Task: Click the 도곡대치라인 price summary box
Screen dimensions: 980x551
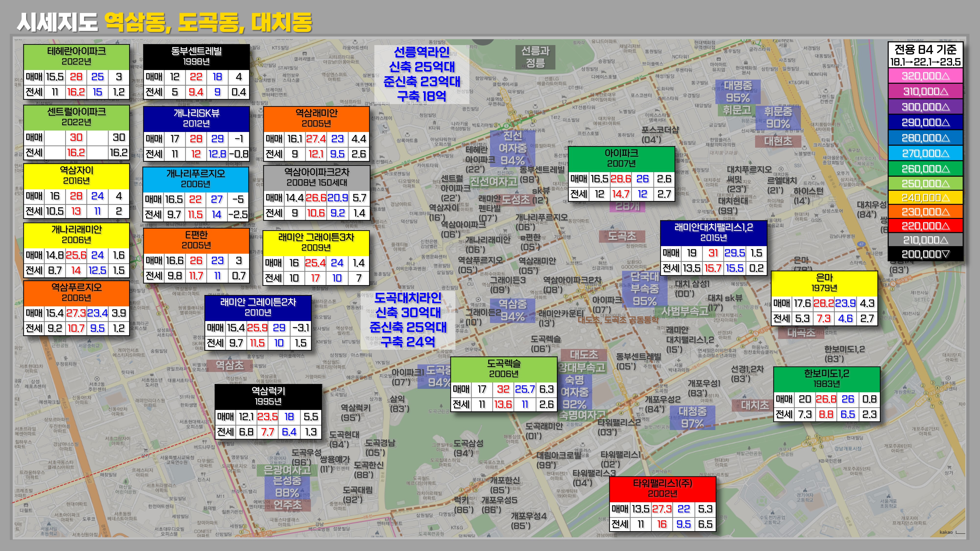Action: (408, 320)
